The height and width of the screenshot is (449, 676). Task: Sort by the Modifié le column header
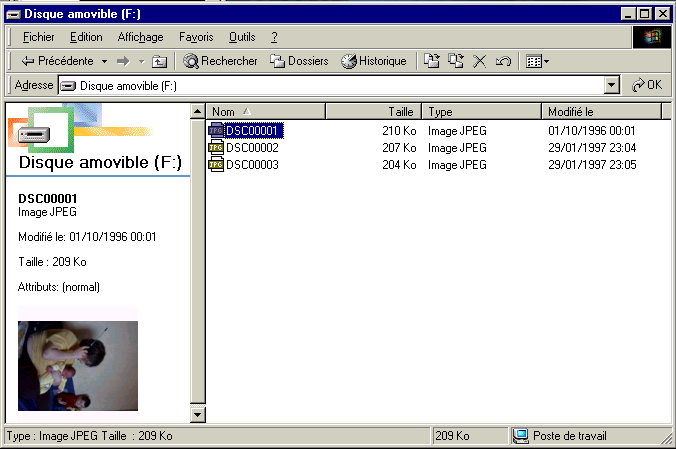pyautogui.click(x=601, y=112)
